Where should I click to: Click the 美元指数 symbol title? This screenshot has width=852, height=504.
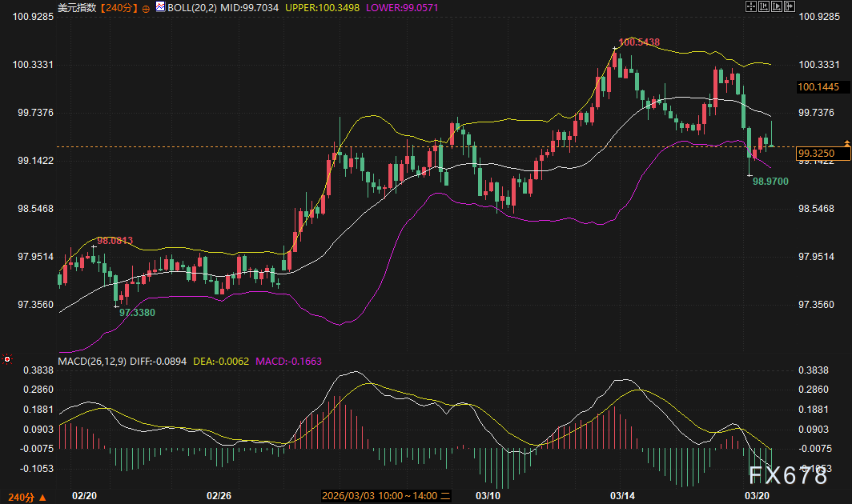[77, 8]
